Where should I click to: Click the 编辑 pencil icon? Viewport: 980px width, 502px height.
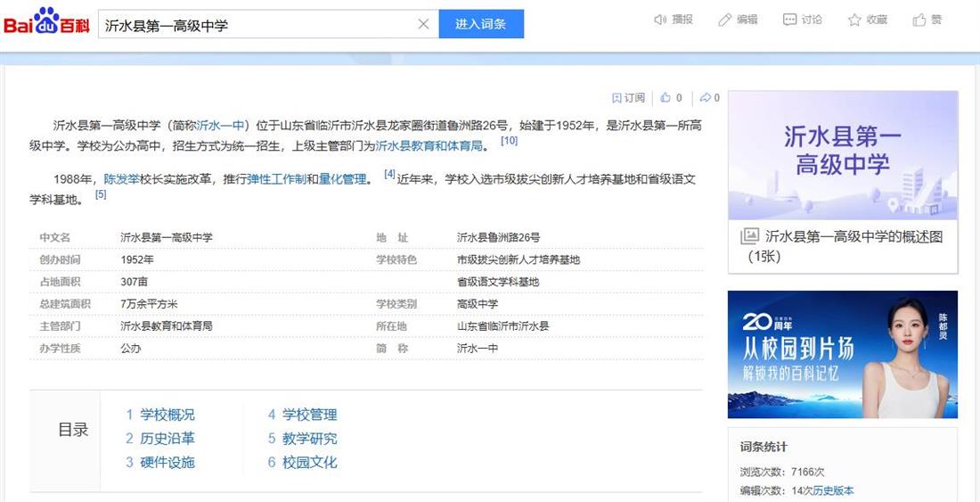[725, 20]
